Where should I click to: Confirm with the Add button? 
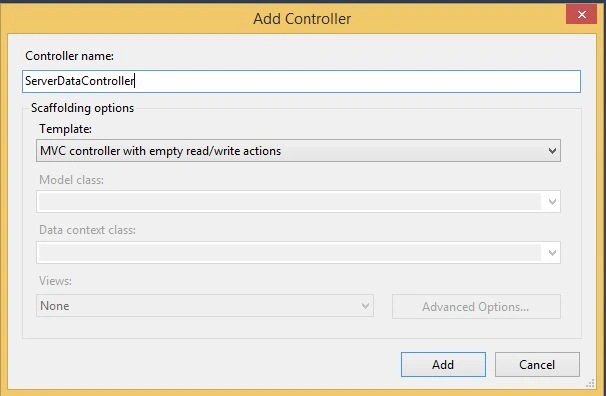(443, 364)
